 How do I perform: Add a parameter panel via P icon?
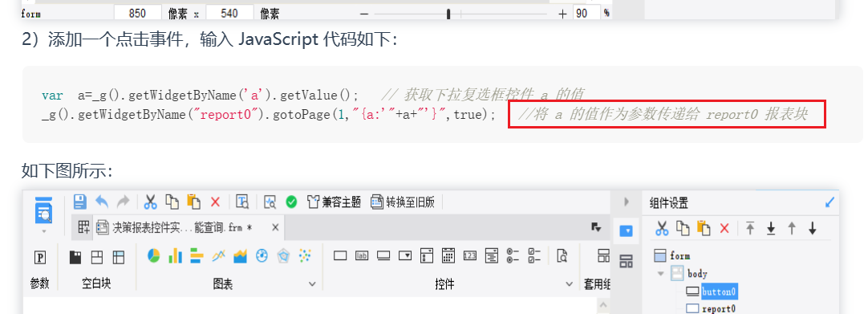click(40, 258)
